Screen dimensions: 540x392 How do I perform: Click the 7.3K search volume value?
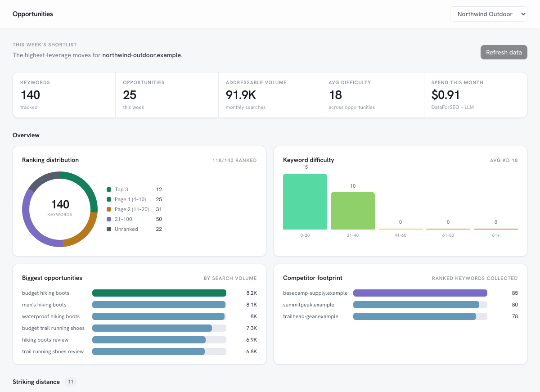(252, 328)
